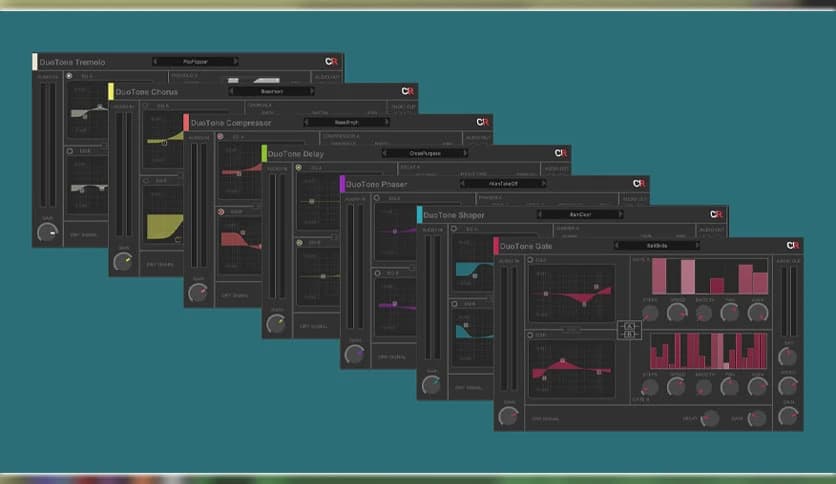This screenshot has width=836, height=484.
Task: Click the pink color tab beside DuoTone Gate title
Action: [x=496, y=246]
